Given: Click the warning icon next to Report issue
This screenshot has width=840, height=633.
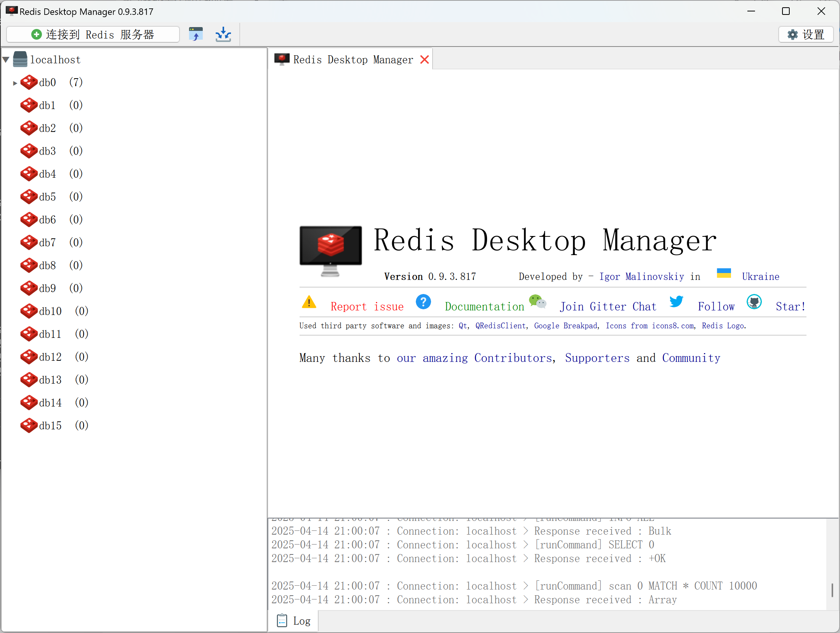Looking at the screenshot, I should click(309, 302).
